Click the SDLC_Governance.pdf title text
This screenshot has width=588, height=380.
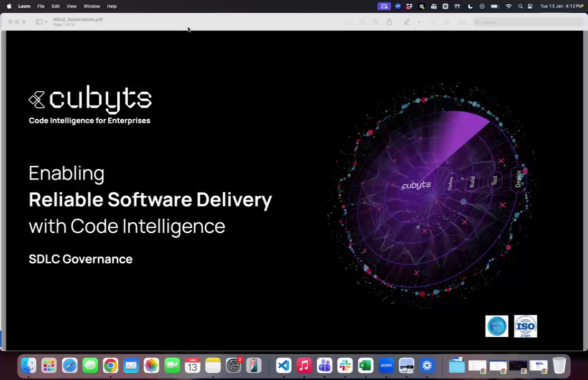78,20
